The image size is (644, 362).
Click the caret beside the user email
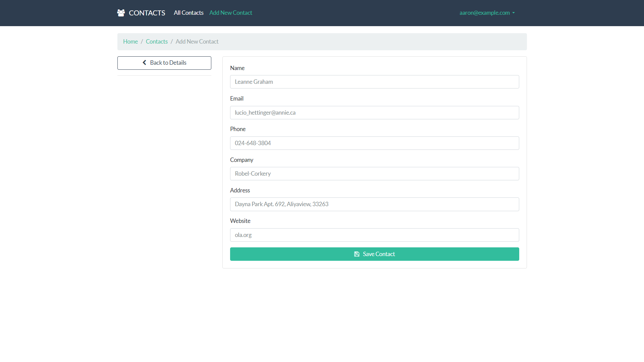coord(514,13)
